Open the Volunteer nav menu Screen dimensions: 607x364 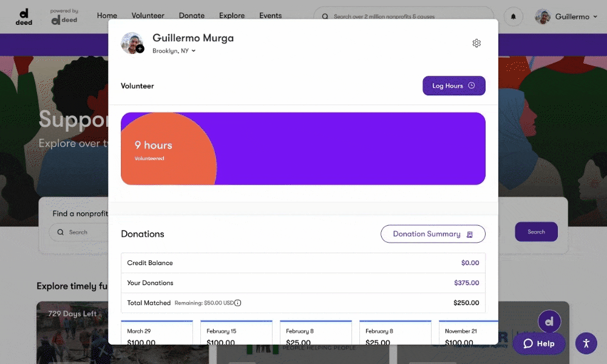148,16
